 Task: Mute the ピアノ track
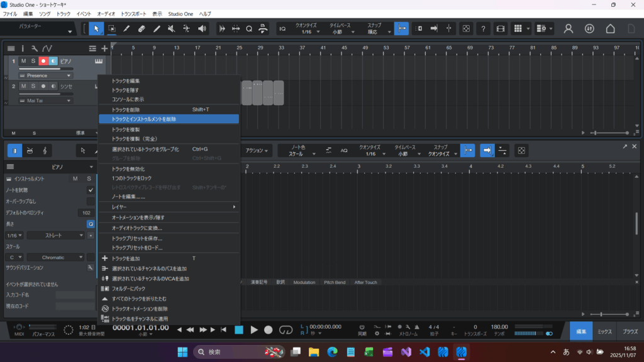coord(23,61)
